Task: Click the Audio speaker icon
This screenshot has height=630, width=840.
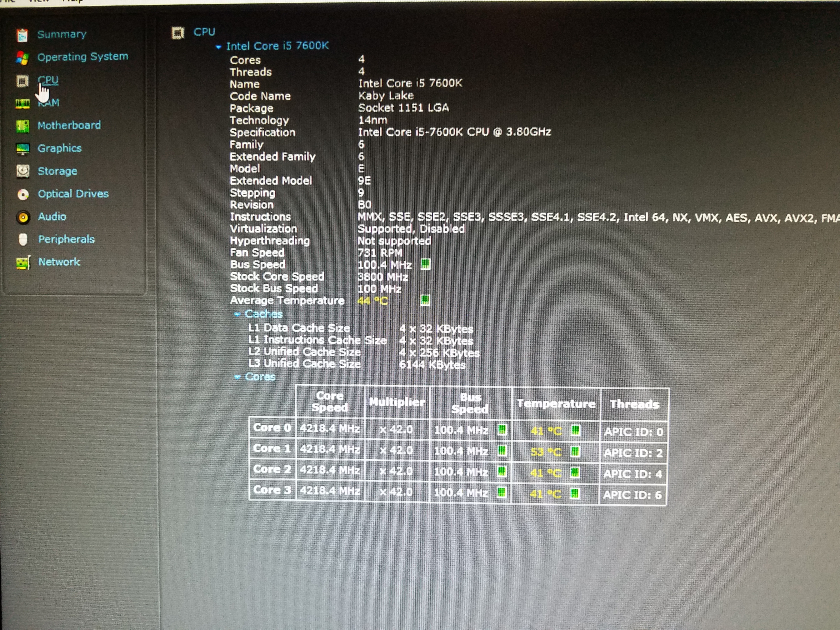Action: [23, 217]
